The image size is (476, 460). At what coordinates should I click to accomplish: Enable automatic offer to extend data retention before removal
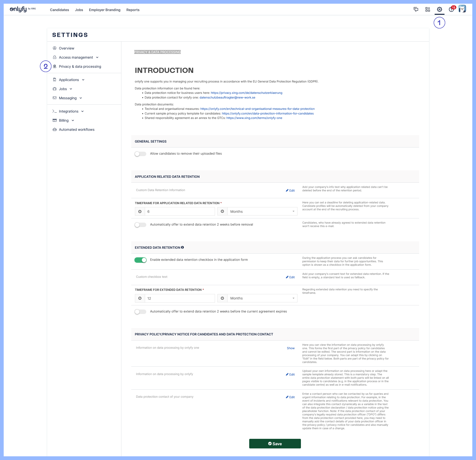[x=140, y=224]
